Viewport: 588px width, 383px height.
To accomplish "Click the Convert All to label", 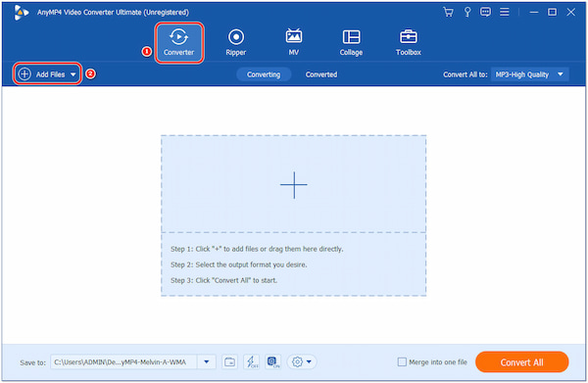I will [465, 74].
